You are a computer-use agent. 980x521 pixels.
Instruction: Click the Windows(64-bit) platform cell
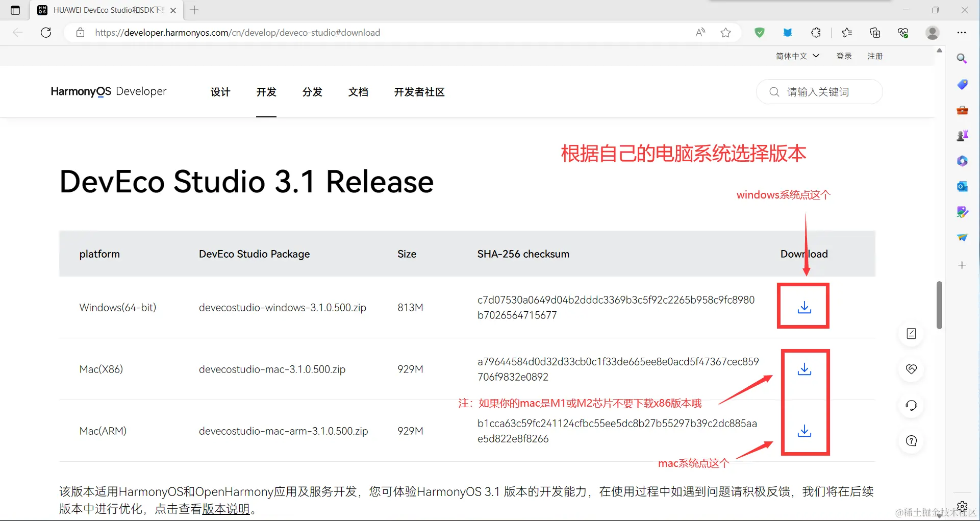(x=118, y=308)
